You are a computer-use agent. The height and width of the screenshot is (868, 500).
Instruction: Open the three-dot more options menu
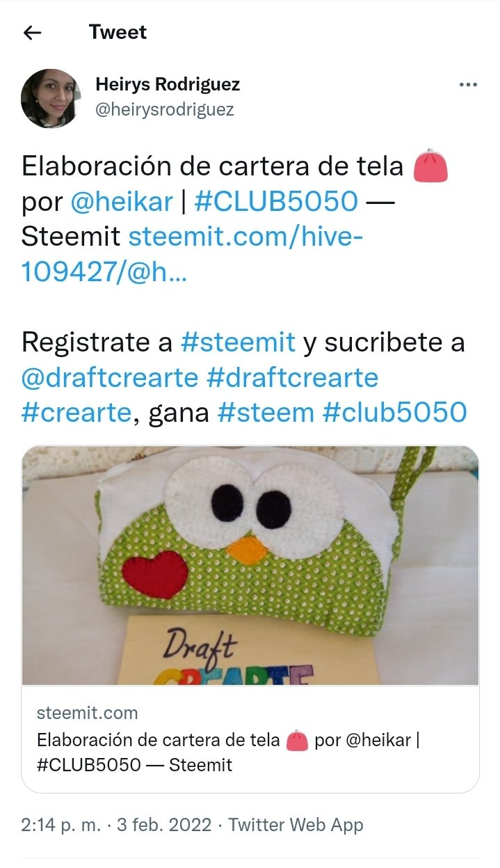pos(468,85)
